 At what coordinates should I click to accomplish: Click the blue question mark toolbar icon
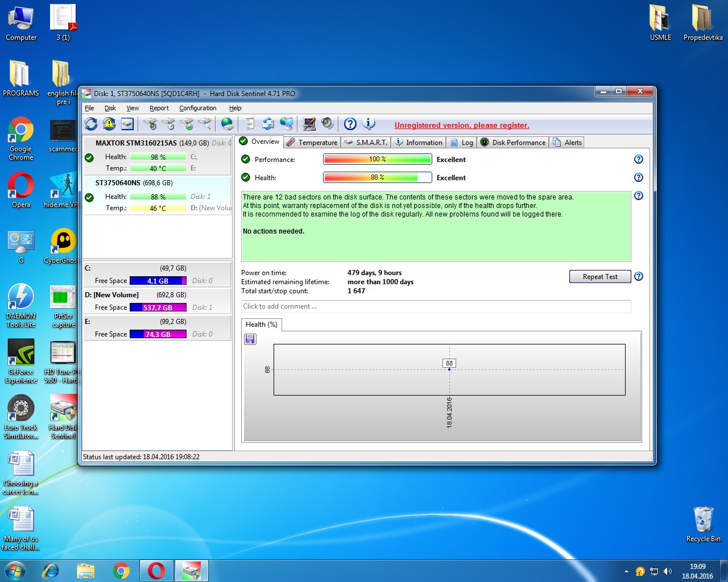click(350, 124)
